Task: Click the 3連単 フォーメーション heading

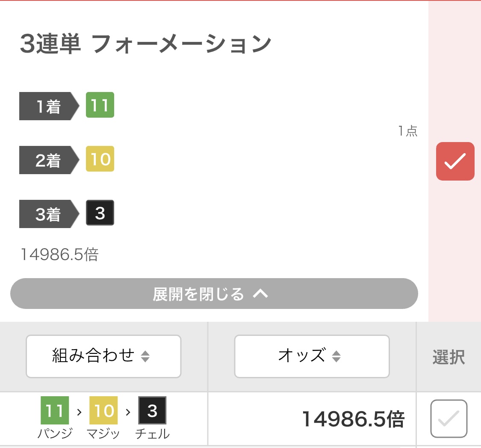Action: [146, 44]
